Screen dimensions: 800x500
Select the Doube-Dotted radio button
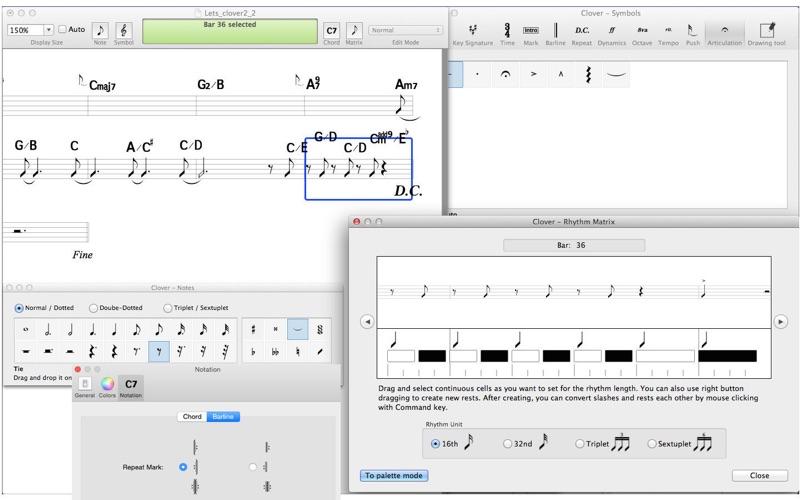[x=93, y=308]
